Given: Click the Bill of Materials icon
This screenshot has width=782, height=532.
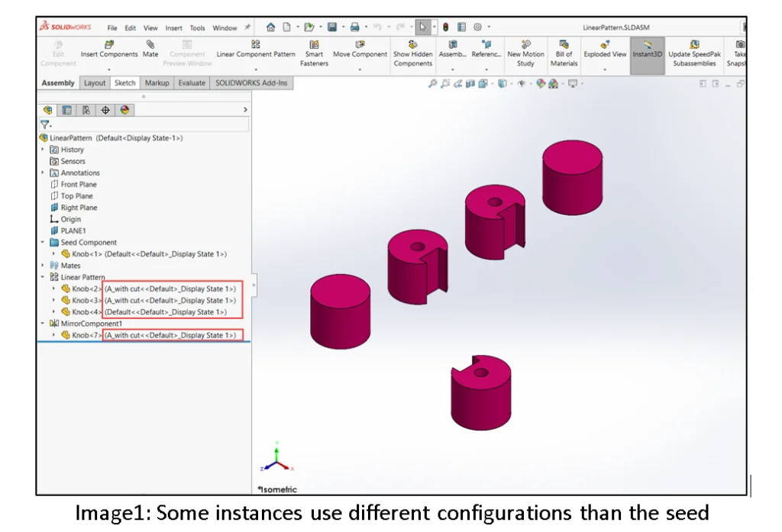Looking at the screenshot, I should (564, 45).
